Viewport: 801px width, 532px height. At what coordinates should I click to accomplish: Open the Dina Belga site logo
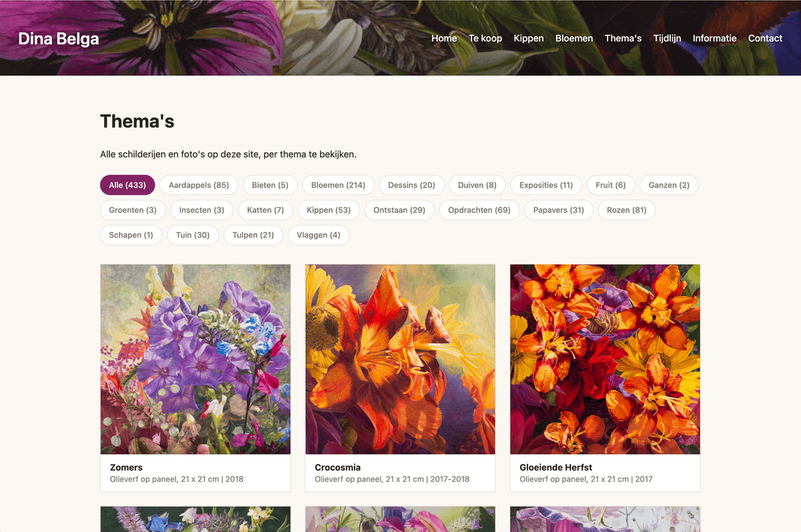[x=59, y=39]
